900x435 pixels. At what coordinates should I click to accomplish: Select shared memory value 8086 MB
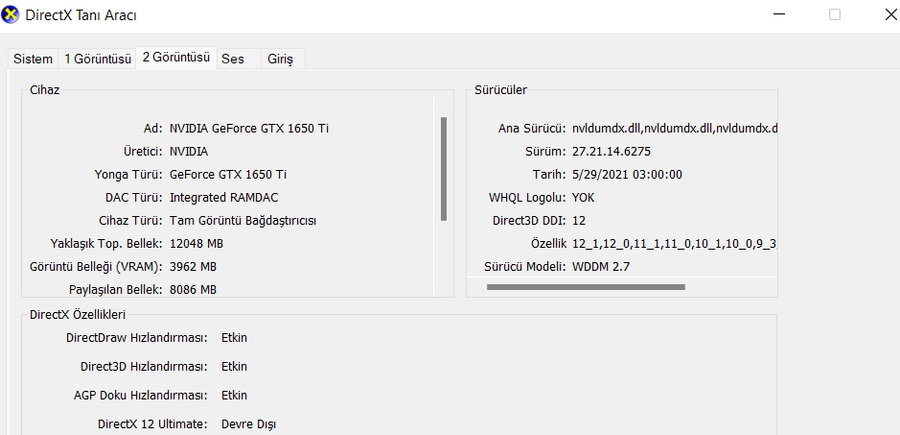(193, 289)
